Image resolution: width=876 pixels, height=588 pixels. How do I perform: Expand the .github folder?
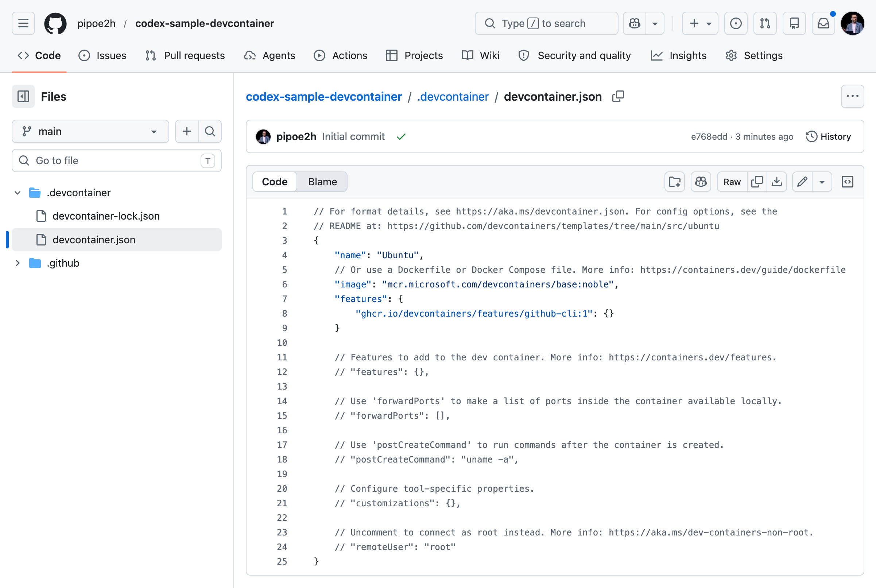coord(17,263)
